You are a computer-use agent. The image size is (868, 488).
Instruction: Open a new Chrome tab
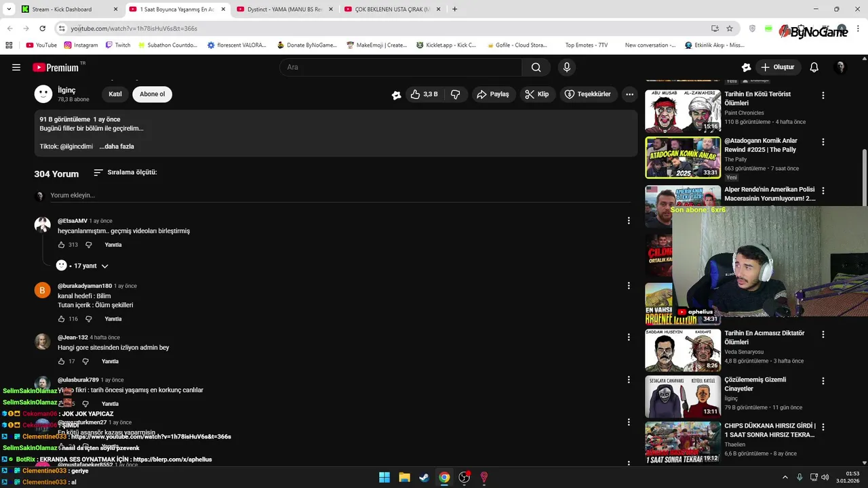[454, 9]
